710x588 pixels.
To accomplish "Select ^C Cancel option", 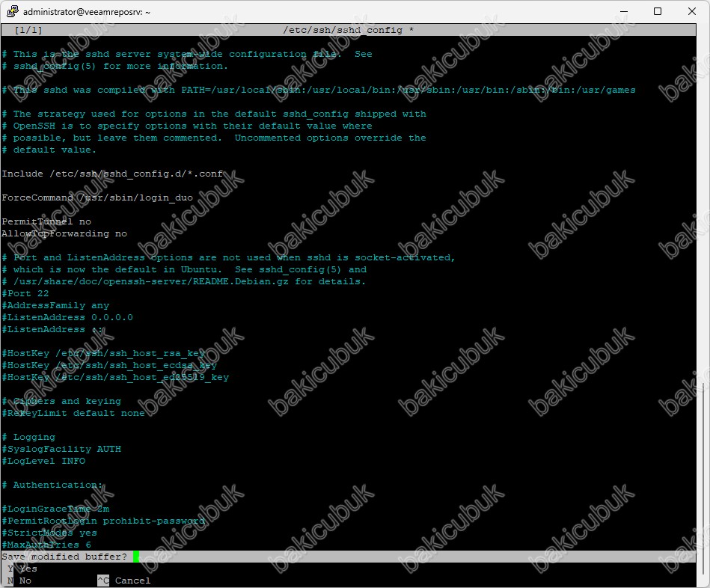I will click(124, 581).
